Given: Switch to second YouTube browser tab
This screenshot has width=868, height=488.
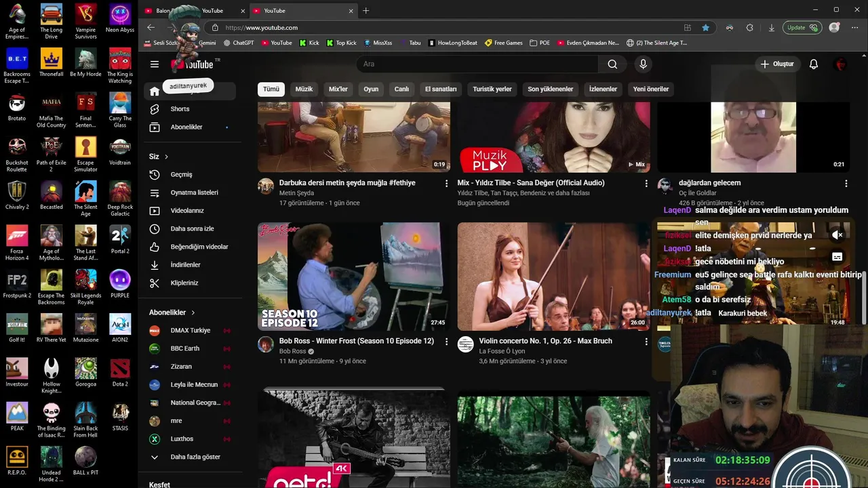Looking at the screenshot, I should click(303, 11).
